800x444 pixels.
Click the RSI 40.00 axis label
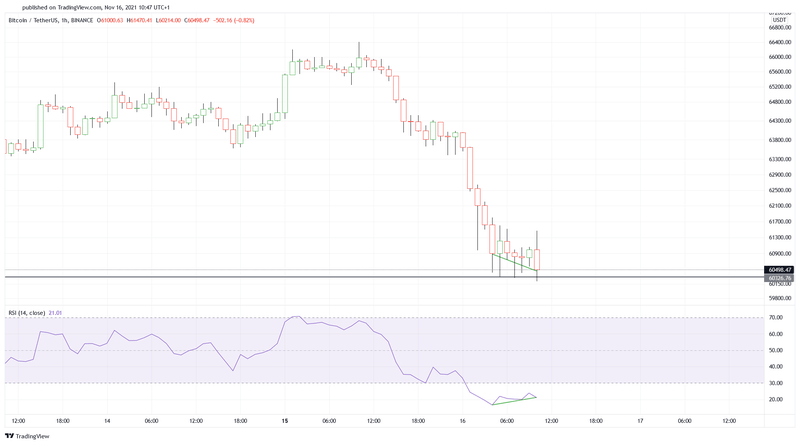point(776,366)
